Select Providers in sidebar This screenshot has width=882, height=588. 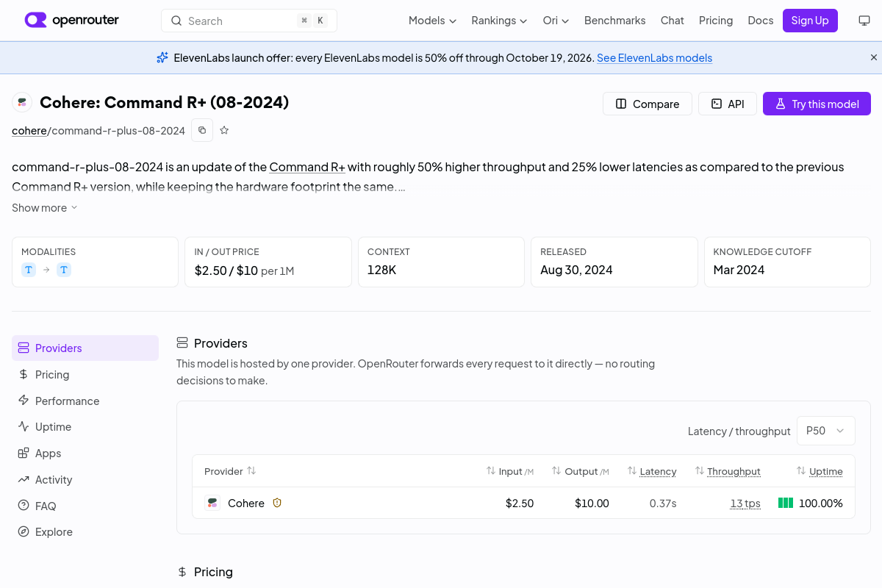[x=85, y=348]
